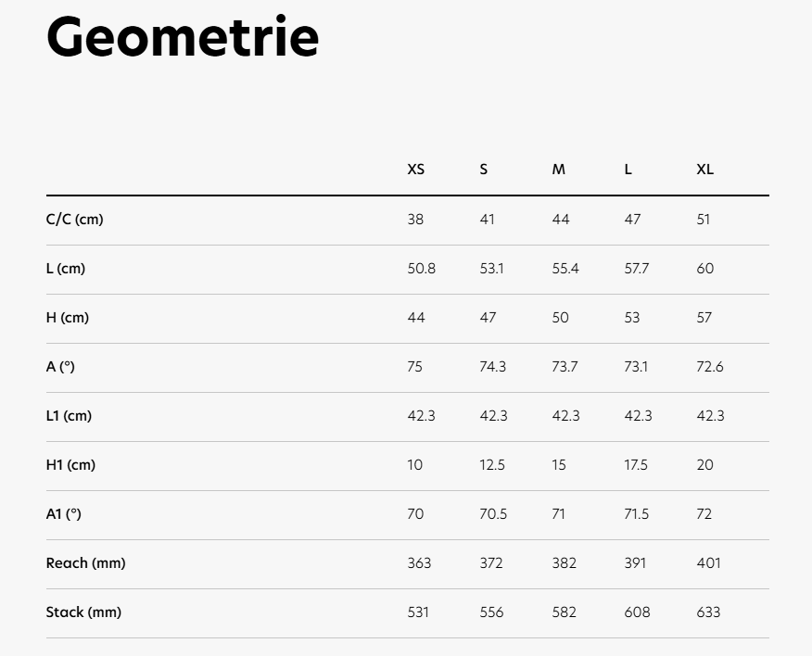Click the A (°) row label
Screen dimensions: 812x656
60,367
